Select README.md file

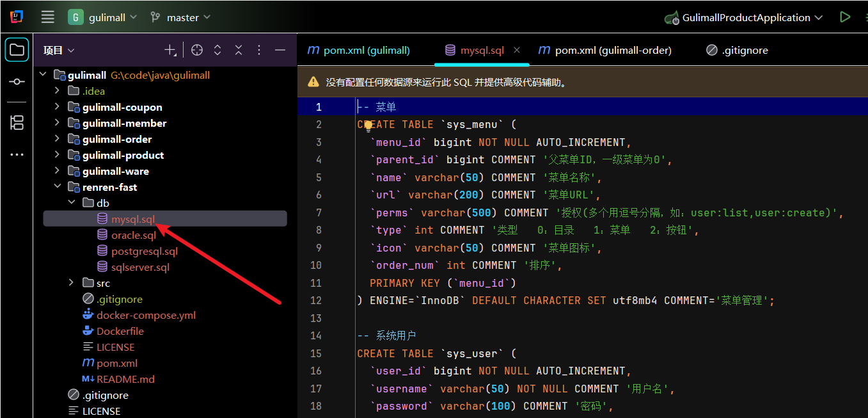pyautogui.click(x=126, y=379)
